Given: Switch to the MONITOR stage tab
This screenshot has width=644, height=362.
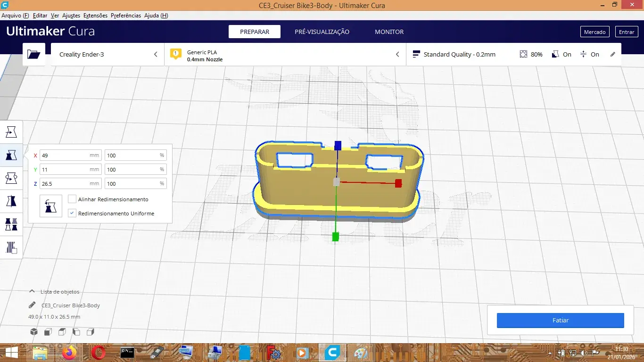Looking at the screenshot, I should (x=389, y=32).
